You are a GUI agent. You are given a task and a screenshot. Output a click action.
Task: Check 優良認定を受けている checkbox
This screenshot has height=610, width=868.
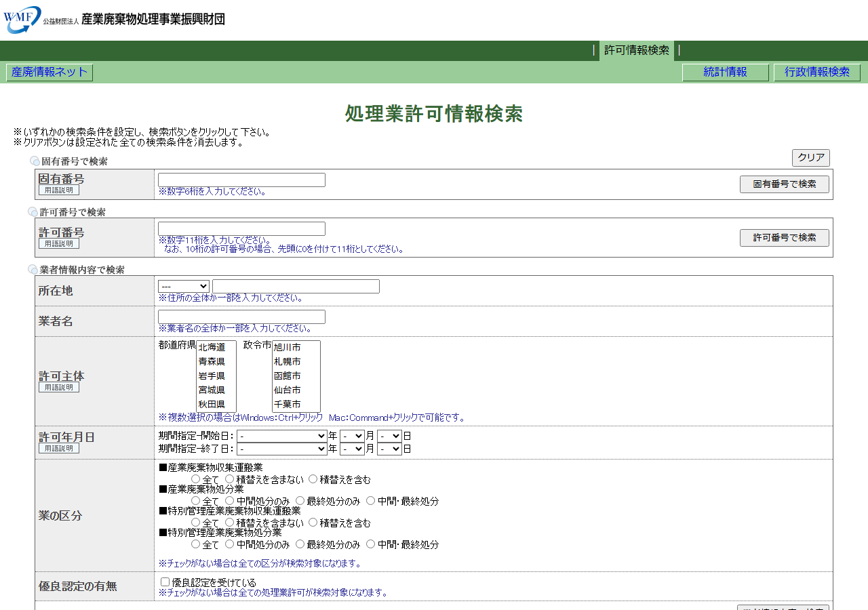(165, 582)
